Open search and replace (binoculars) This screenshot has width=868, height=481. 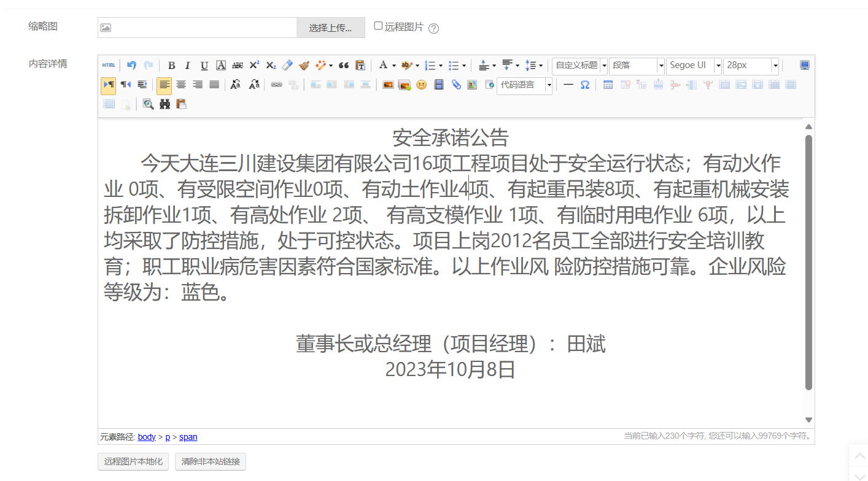pos(165,104)
